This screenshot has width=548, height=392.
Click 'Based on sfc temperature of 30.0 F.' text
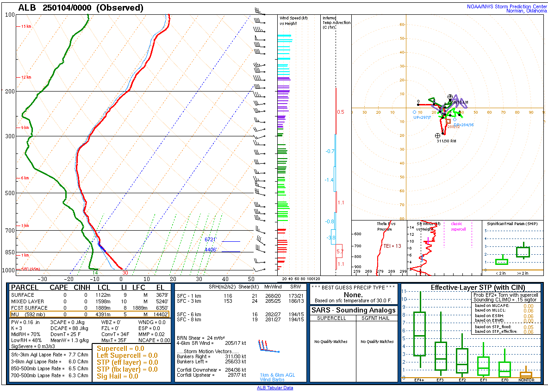click(x=353, y=300)
